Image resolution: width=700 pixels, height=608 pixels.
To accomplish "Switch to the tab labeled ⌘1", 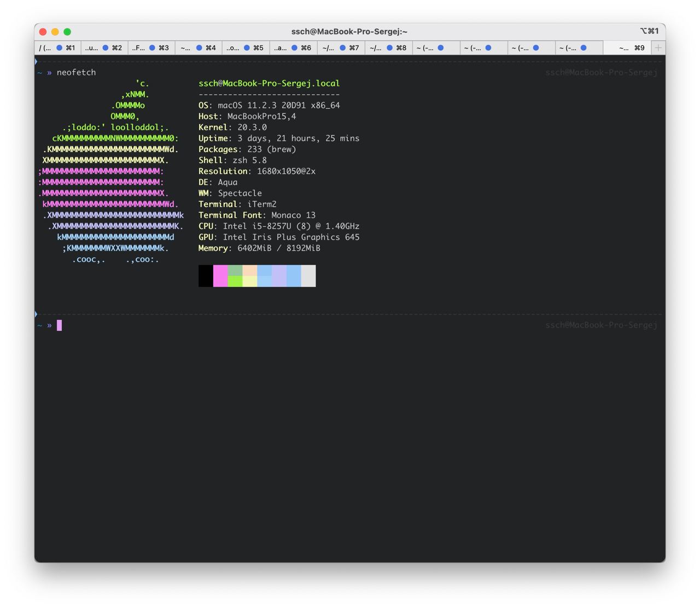I will [58, 48].
